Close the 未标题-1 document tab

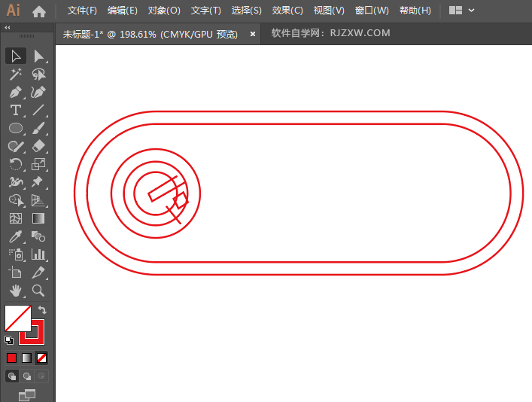253,34
